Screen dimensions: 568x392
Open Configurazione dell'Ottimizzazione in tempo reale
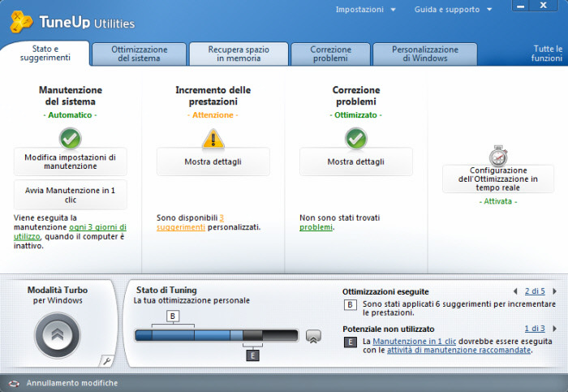pyautogui.click(x=498, y=179)
